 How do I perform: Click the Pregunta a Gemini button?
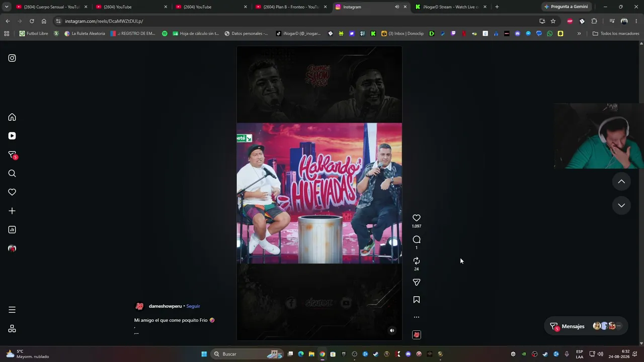566,7
